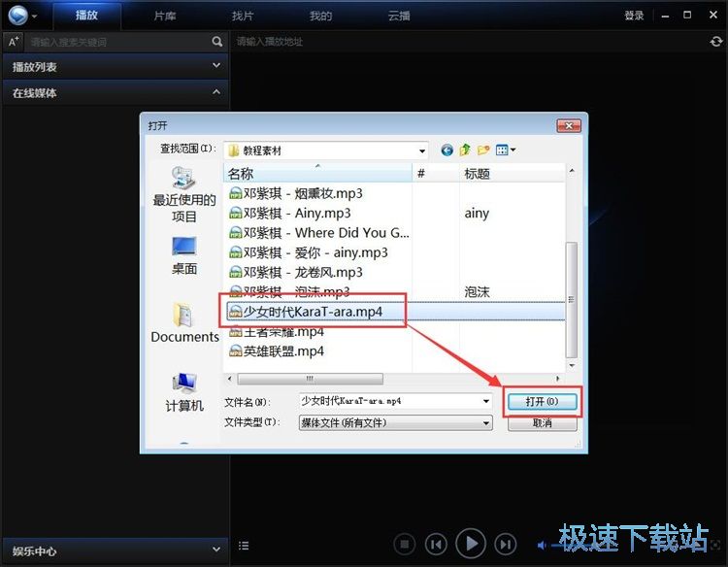Click the up one folder icon

465,150
